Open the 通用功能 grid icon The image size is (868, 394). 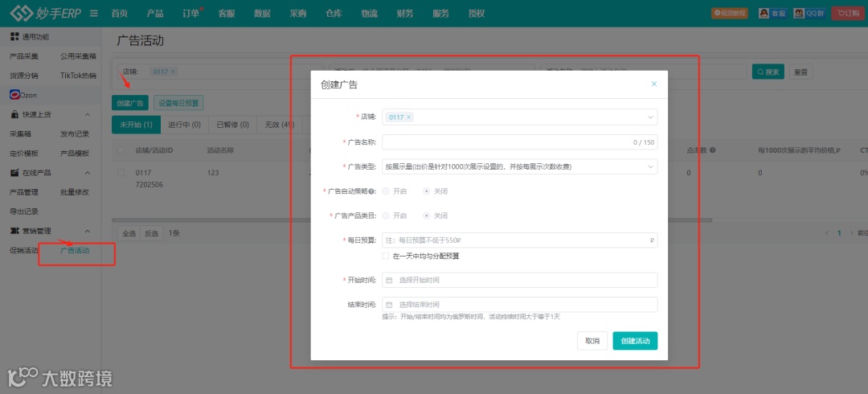coord(14,36)
